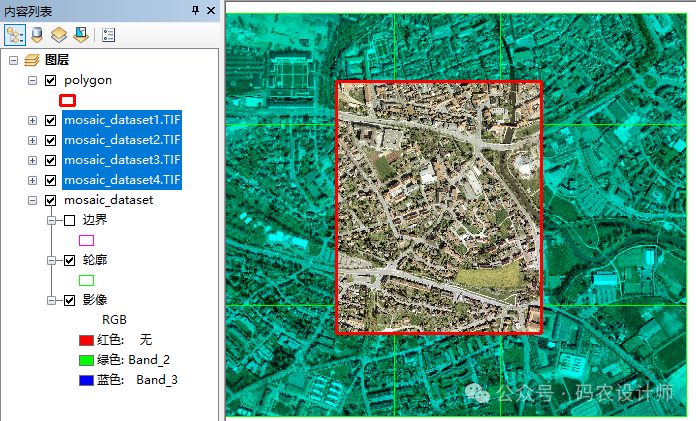
Task: Collapse the mosaic_dataset group layer
Action: click(32, 200)
